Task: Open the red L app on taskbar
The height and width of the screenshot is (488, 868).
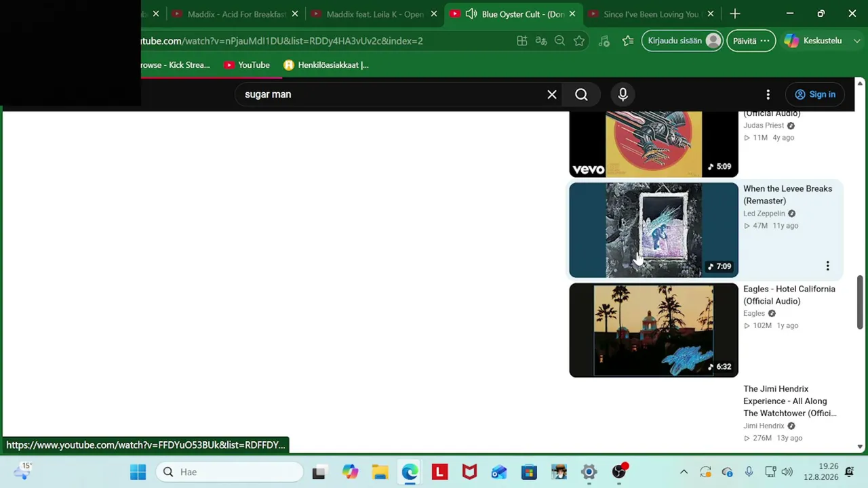Action: point(439,472)
